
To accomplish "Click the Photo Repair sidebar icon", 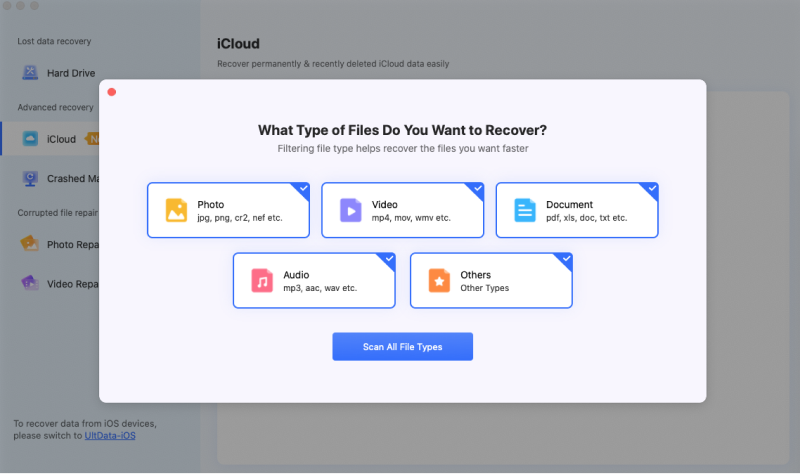I will tap(30, 243).
